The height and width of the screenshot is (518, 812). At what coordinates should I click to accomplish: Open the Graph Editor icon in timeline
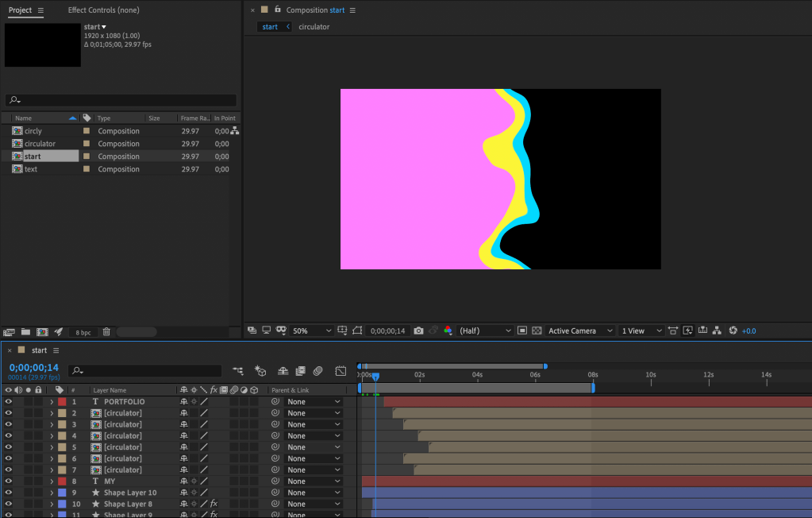[x=341, y=371]
